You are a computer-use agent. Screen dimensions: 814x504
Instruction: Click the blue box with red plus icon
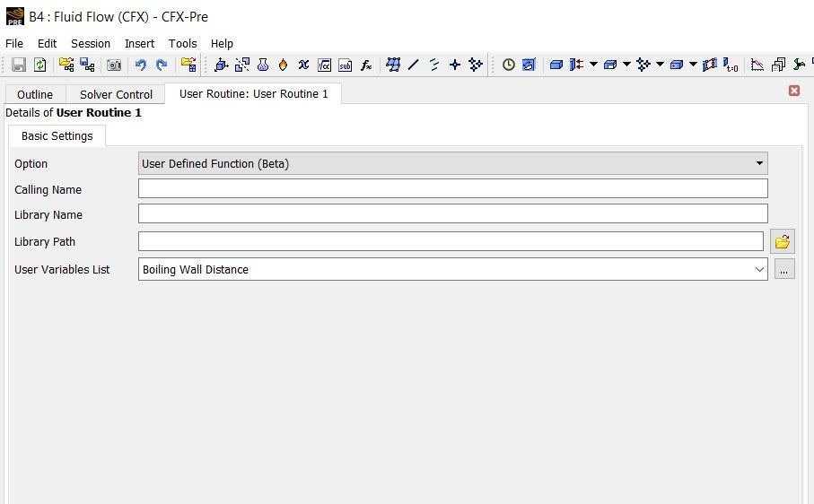[x=677, y=65]
